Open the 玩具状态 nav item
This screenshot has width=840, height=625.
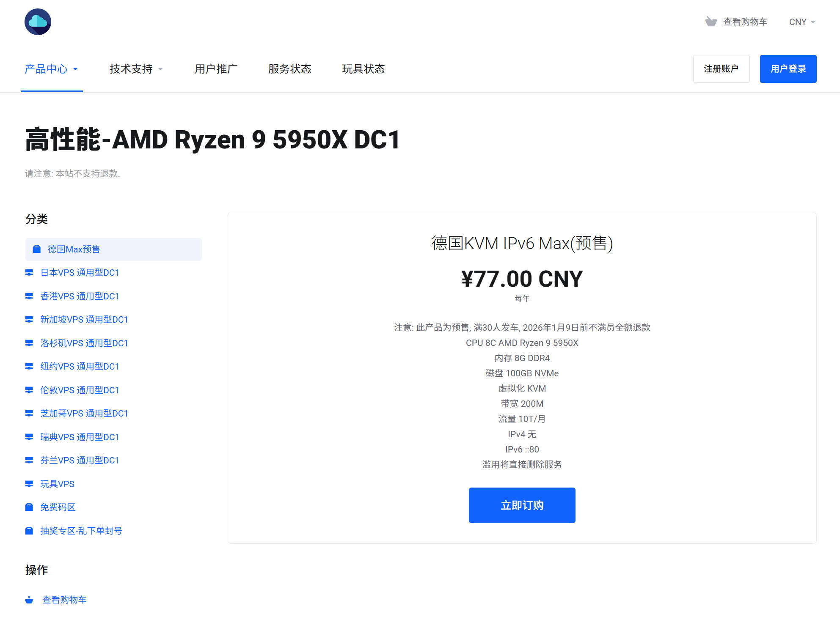(x=363, y=69)
